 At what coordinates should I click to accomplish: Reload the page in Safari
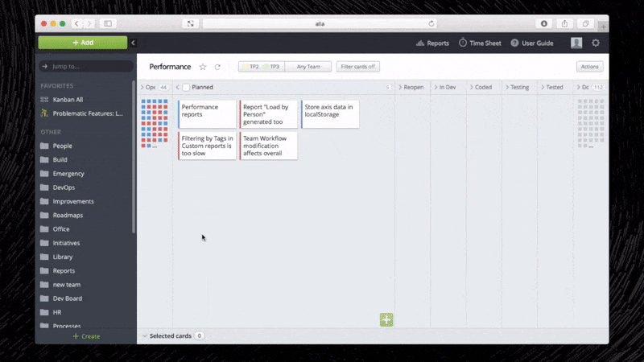pos(431,24)
